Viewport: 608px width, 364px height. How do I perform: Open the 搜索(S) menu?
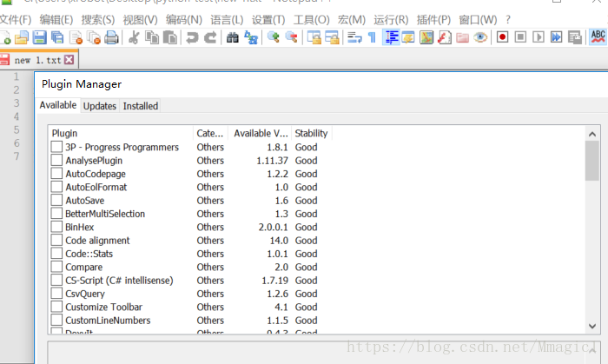click(98, 20)
